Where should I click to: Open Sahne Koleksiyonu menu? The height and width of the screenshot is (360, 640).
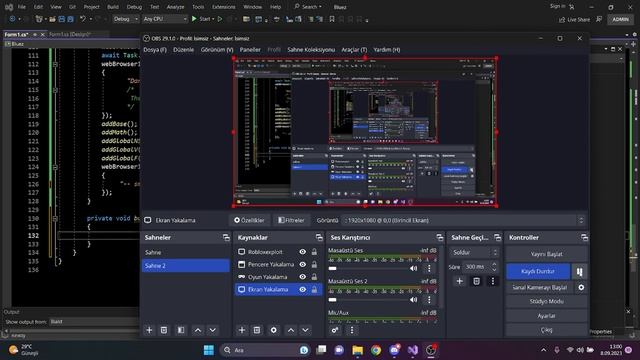point(311,50)
